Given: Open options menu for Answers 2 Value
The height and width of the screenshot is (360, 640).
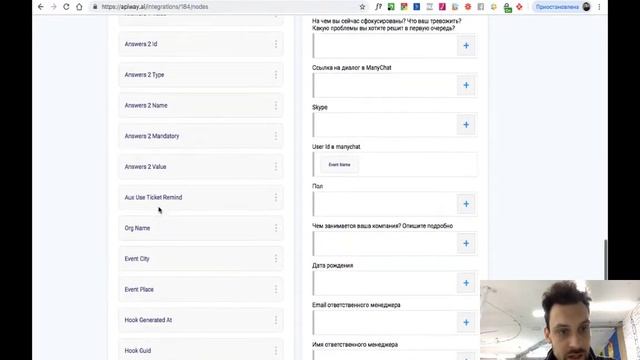Looking at the screenshot, I should click(x=276, y=167).
